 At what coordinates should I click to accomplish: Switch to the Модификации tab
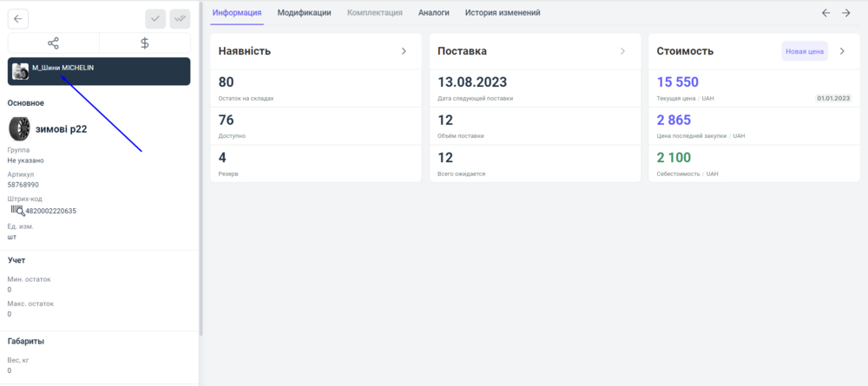(304, 13)
